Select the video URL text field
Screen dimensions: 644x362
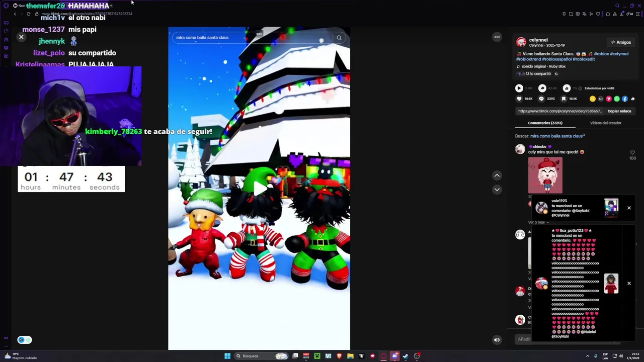[560, 111]
